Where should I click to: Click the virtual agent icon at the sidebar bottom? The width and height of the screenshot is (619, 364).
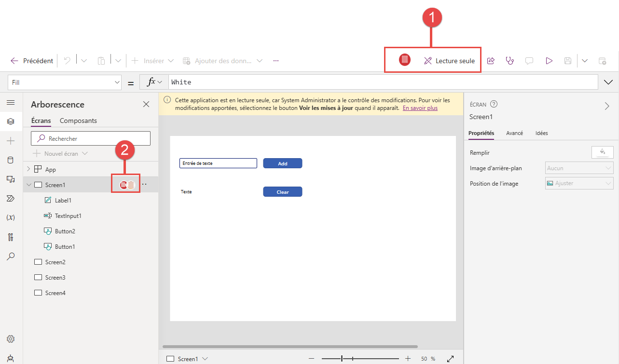pyautogui.click(x=11, y=358)
